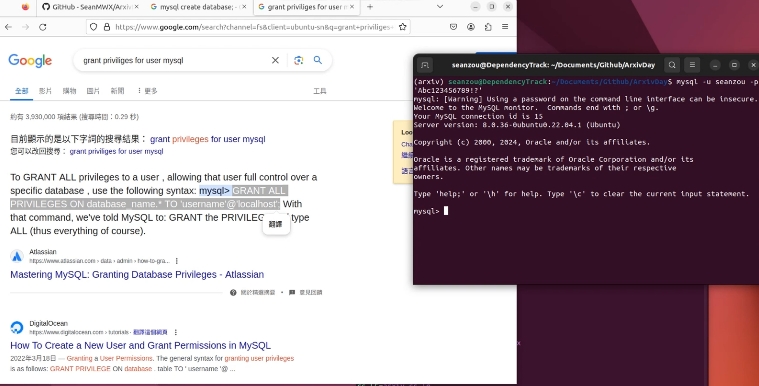Maximize the Firefox window
The height and width of the screenshot is (386, 759).
click(491, 7)
